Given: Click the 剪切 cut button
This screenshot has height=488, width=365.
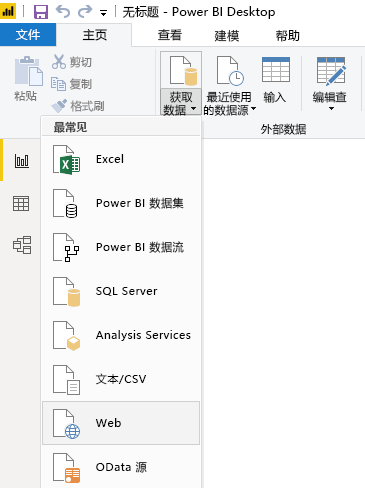Looking at the screenshot, I should pyautogui.click(x=72, y=62).
